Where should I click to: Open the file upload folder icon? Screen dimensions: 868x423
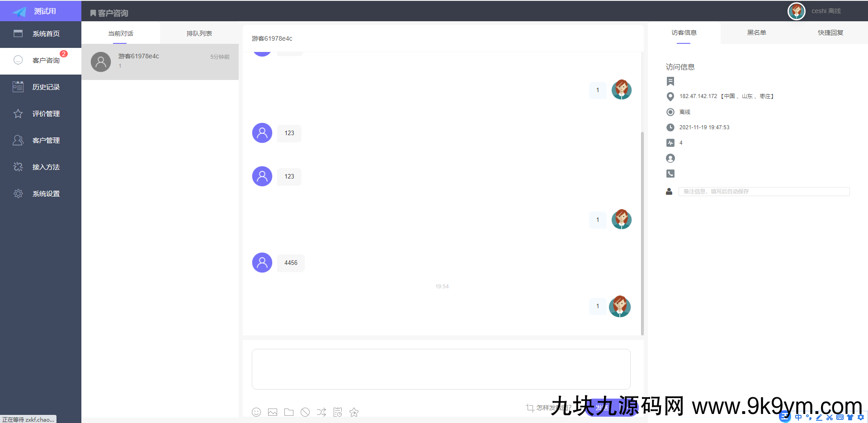pyautogui.click(x=289, y=412)
